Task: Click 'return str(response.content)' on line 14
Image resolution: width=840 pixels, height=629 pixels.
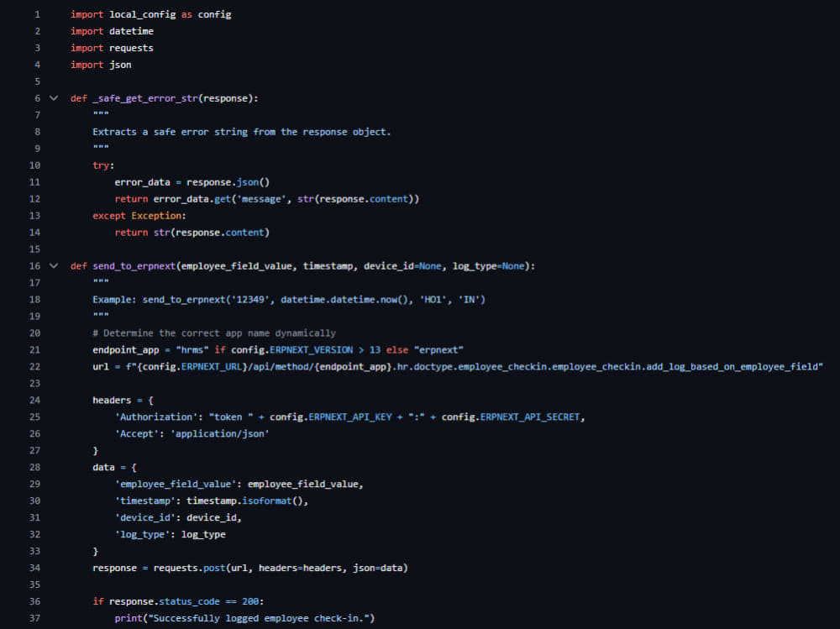Action: (192, 233)
